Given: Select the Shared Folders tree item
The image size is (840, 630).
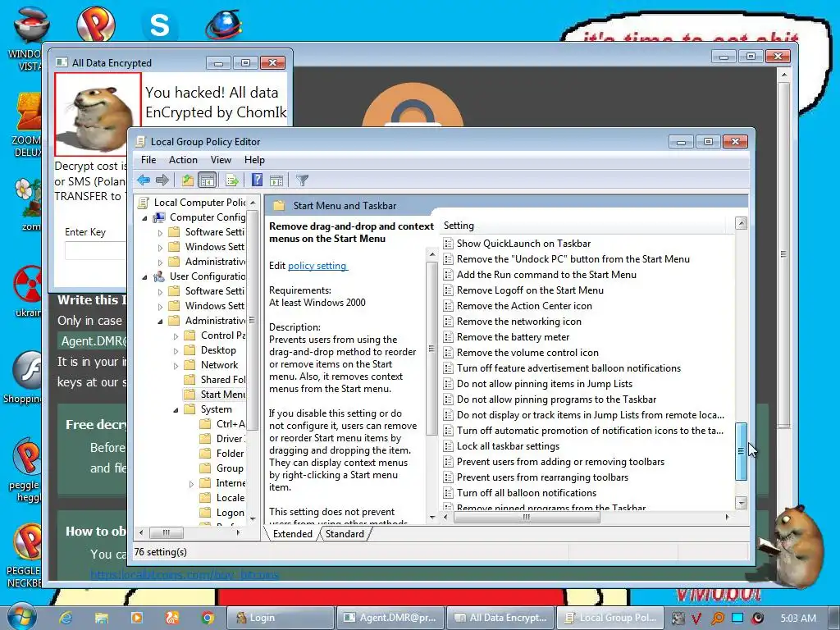Looking at the screenshot, I should (x=215, y=380).
